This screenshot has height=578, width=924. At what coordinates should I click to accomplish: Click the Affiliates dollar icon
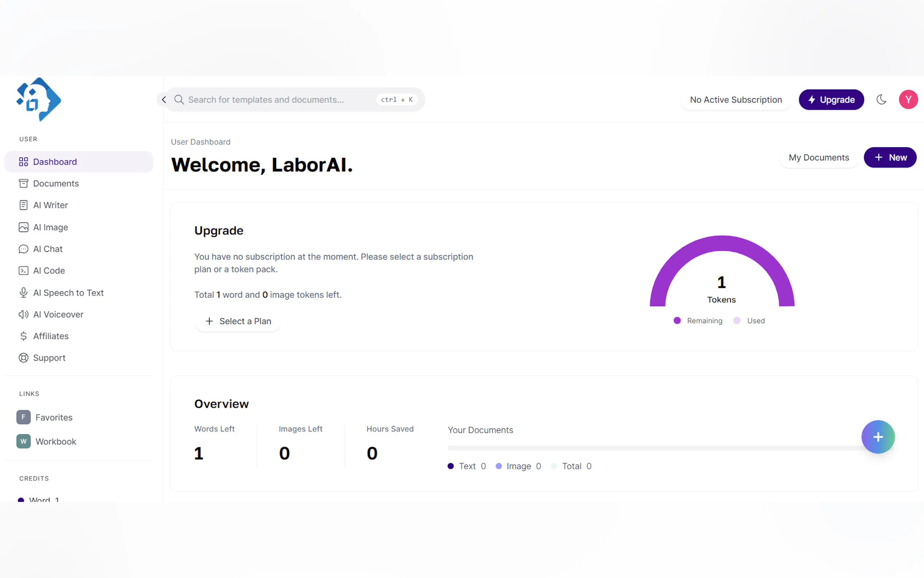pos(23,336)
